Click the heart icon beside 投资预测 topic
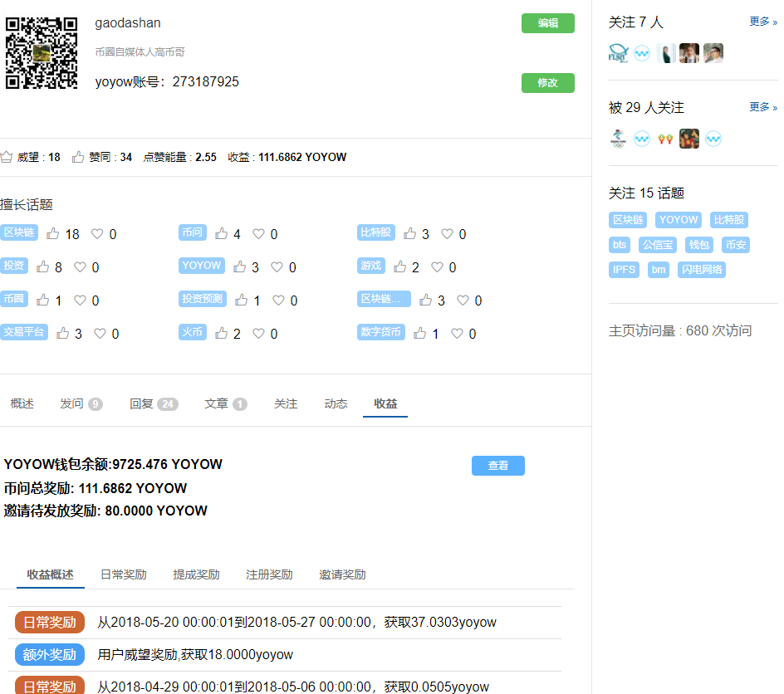 278,300
